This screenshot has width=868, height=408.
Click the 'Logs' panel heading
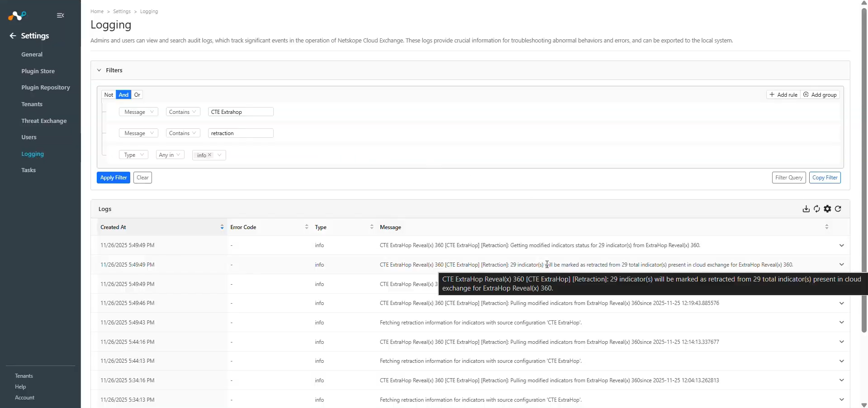coord(105,209)
